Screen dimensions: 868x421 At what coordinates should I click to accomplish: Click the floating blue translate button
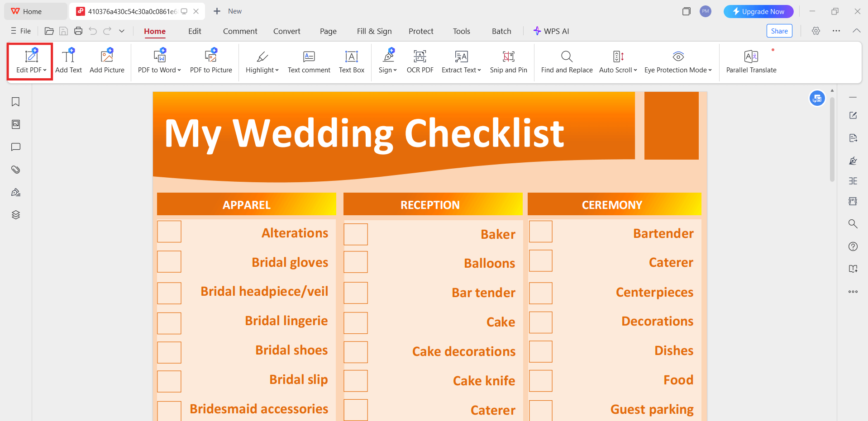click(817, 98)
